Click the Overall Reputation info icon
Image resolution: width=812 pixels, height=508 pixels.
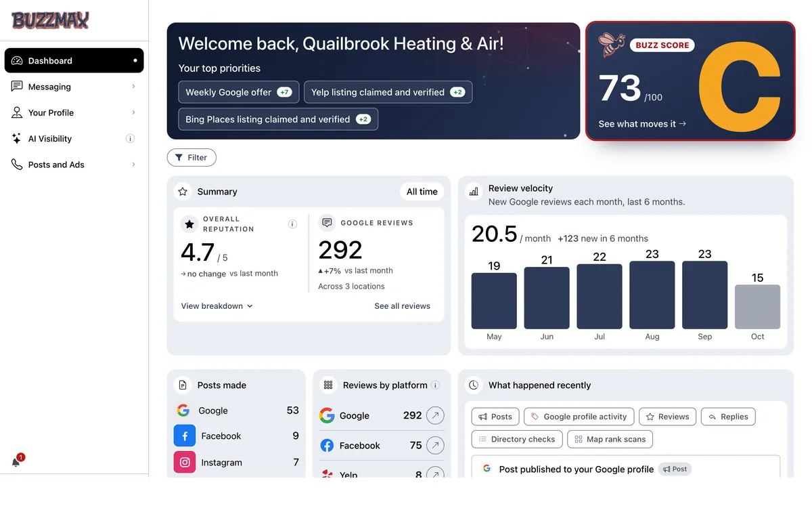292,224
